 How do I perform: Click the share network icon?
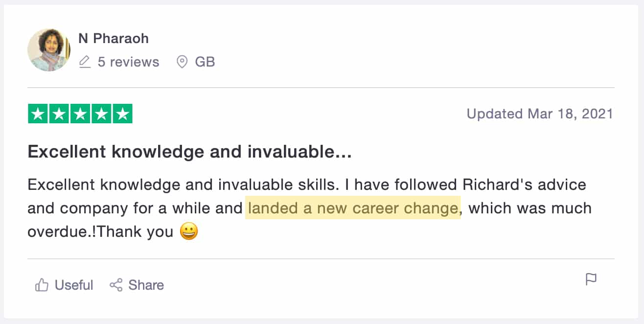pyautogui.click(x=116, y=285)
